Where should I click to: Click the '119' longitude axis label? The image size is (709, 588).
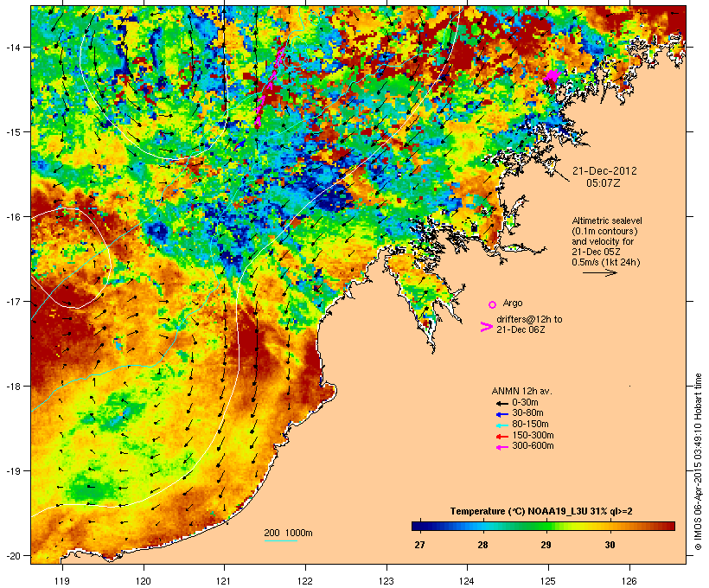click(62, 581)
